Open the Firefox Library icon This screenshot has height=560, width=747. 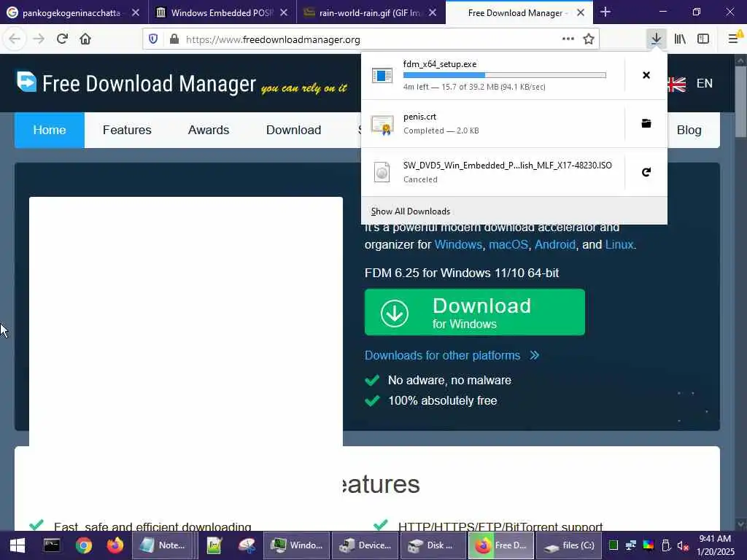680,39
